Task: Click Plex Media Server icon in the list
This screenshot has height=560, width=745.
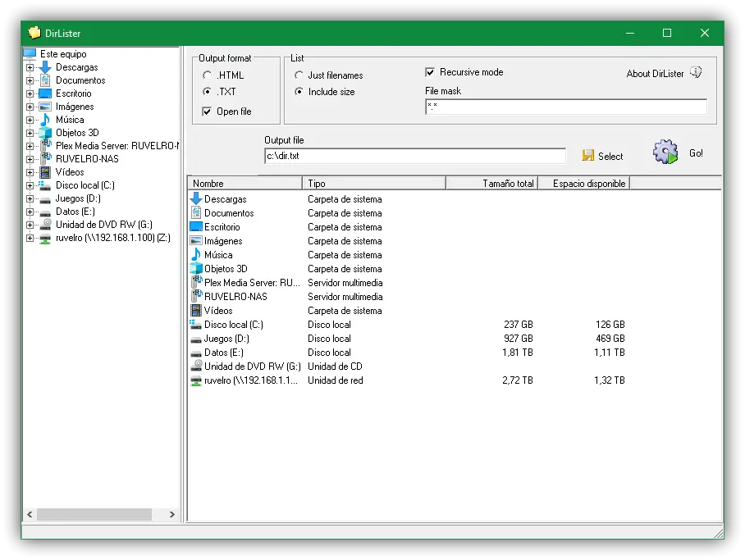Action: (196, 282)
